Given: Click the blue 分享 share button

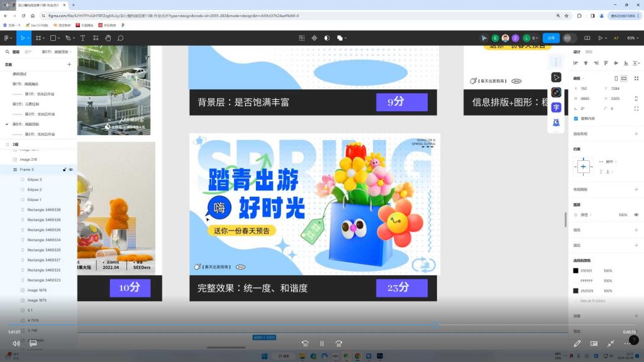Looking at the screenshot, I should pyautogui.click(x=550, y=38).
